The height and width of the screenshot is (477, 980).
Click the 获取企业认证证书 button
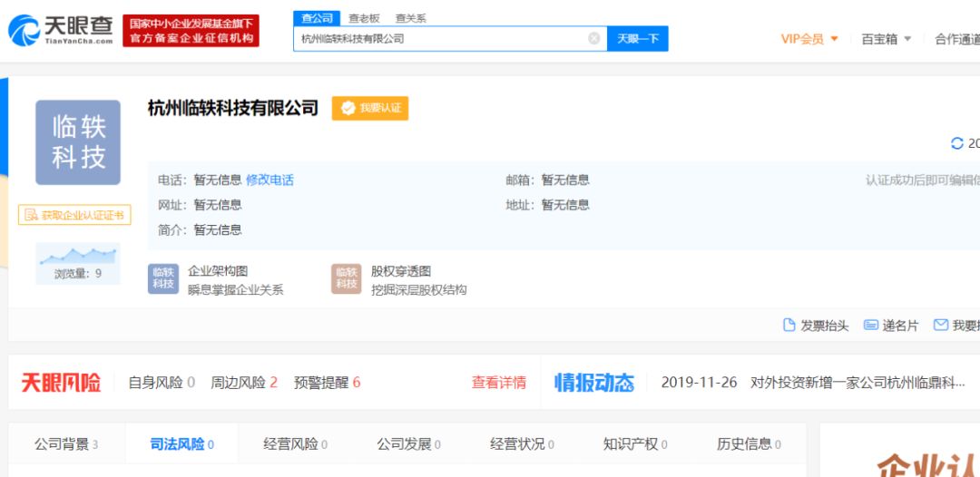(74, 216)
